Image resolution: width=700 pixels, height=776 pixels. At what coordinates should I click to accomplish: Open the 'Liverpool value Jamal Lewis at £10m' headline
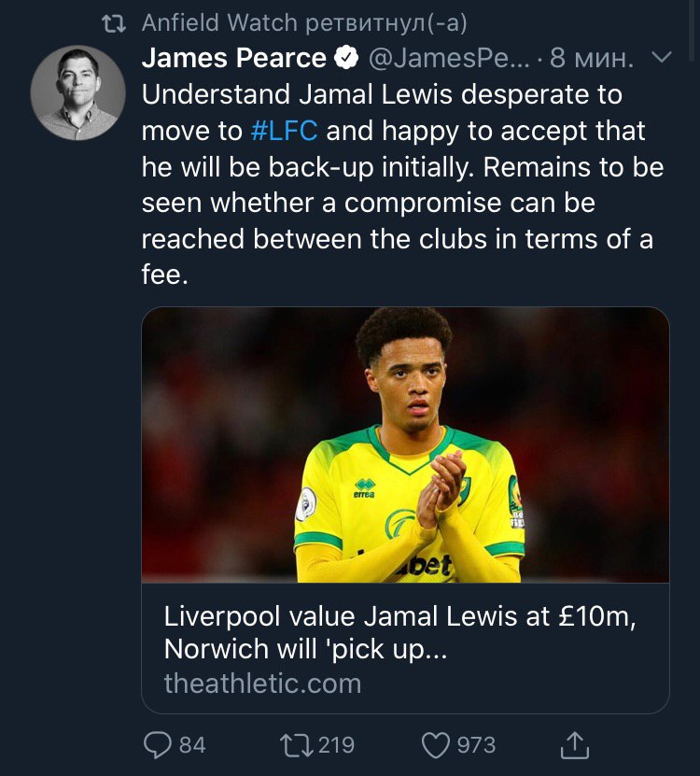(x=399, y=632)
